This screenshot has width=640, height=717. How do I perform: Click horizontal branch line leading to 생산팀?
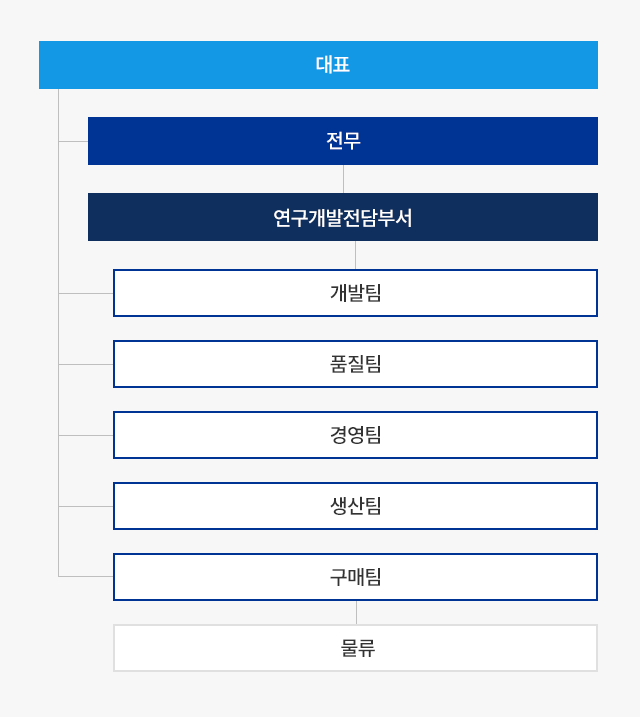click(86, 506)
